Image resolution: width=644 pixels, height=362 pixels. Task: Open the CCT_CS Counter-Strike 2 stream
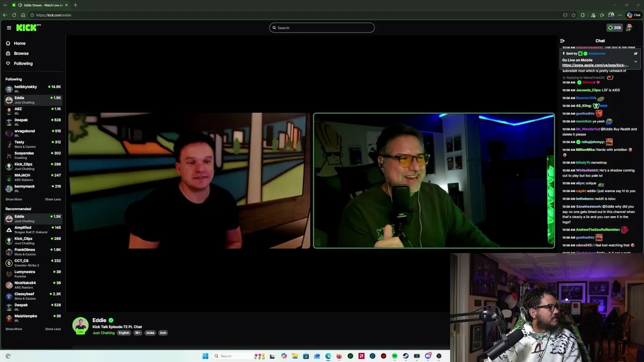pos(33,262)
